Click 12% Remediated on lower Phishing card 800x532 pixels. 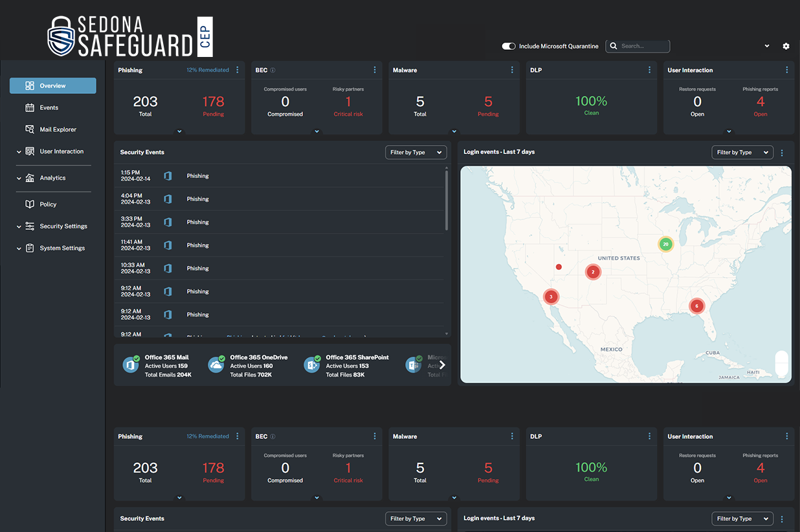(208, 436)
